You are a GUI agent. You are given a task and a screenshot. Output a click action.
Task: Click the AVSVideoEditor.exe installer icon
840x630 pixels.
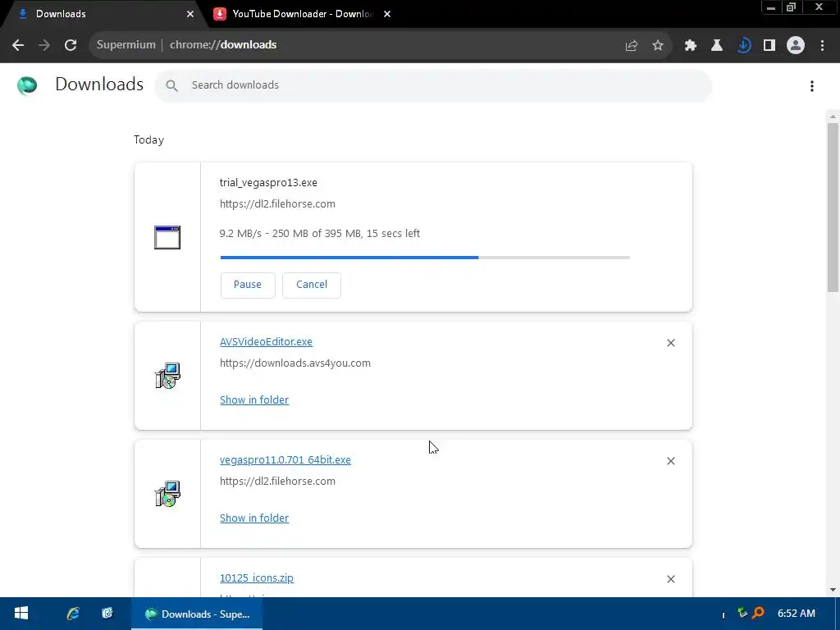tap(167, 376)
